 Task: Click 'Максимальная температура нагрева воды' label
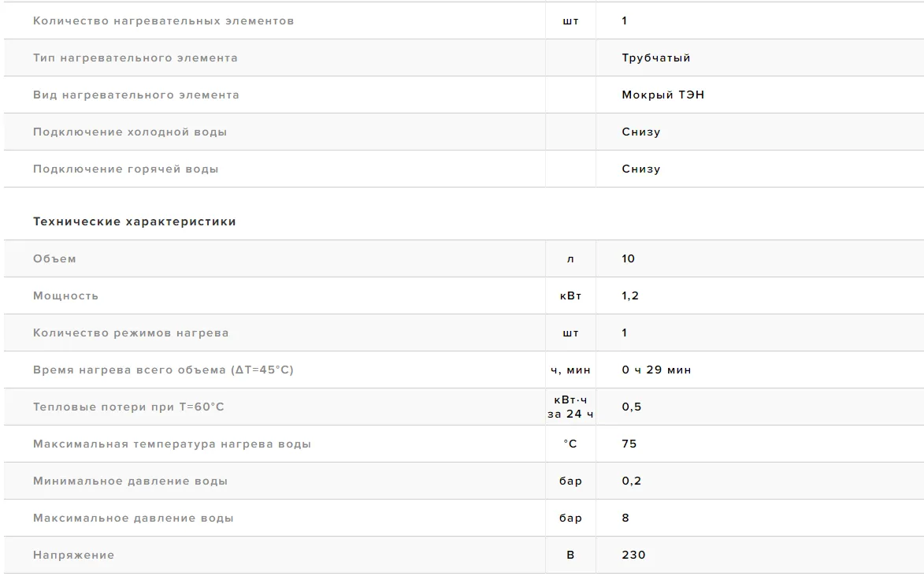pyautogui.click(x=172, y=444)
